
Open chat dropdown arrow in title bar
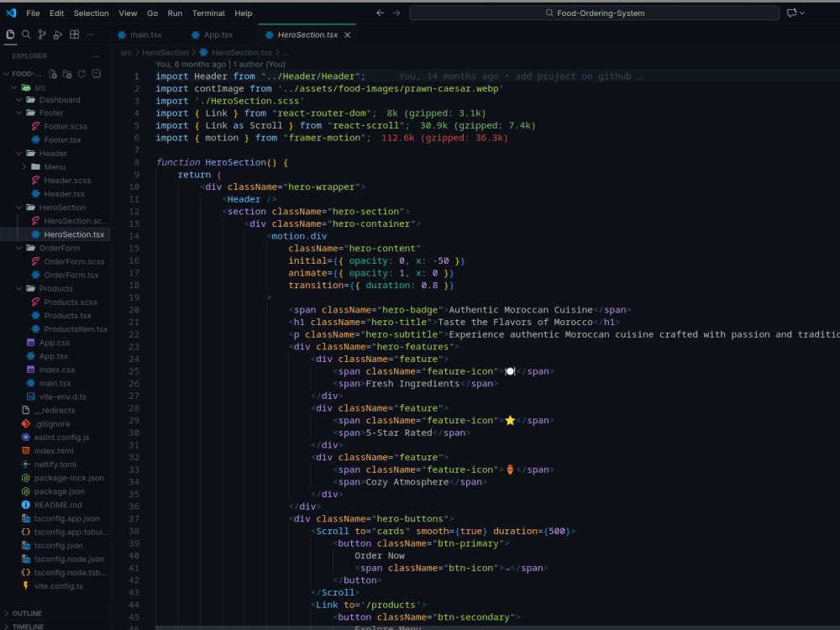[x=802, y=13]
